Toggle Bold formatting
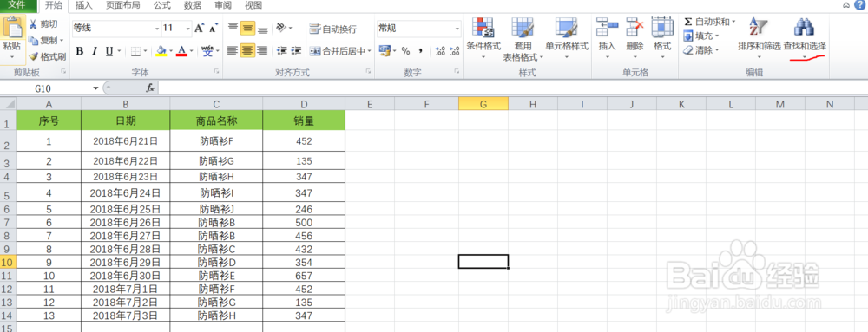Viewport: 868px width, 332px height. 79,51
